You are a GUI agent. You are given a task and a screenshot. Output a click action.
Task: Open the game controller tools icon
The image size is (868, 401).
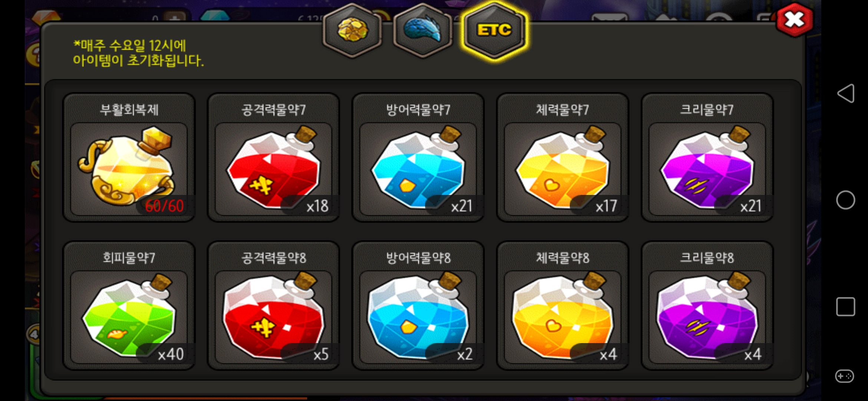pyautogui.click(x=845, y=376)
